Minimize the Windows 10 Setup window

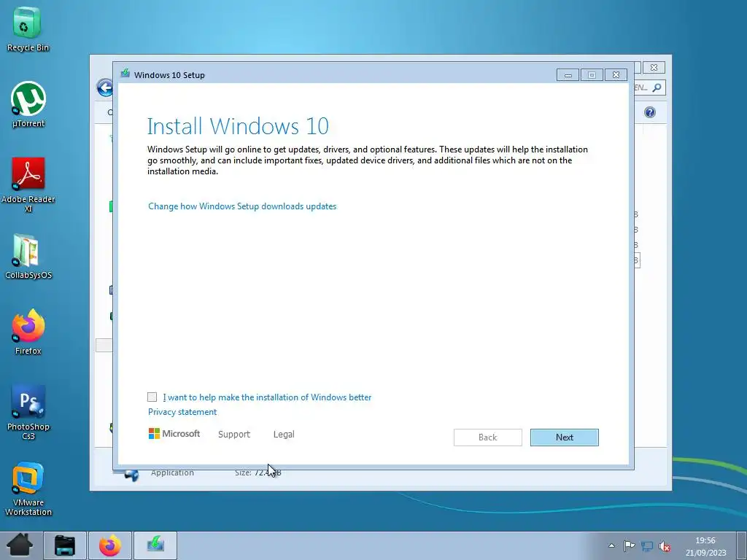coord(568,75)
